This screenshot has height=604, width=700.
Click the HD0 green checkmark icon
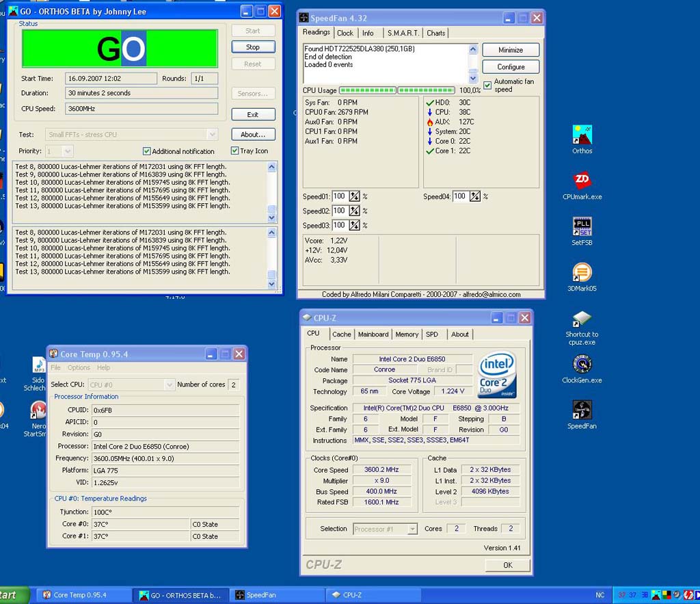pos(430,103)
